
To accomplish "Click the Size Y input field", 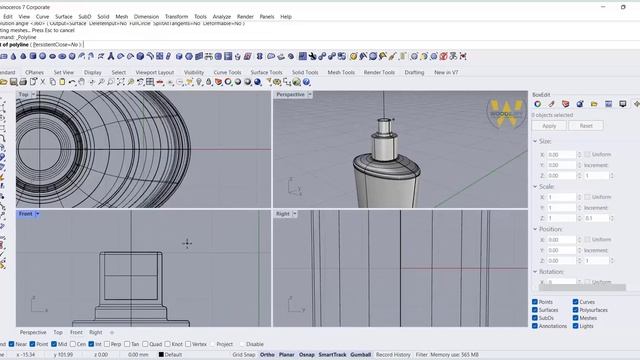I will pyautogui.click(x=562, y=165).
